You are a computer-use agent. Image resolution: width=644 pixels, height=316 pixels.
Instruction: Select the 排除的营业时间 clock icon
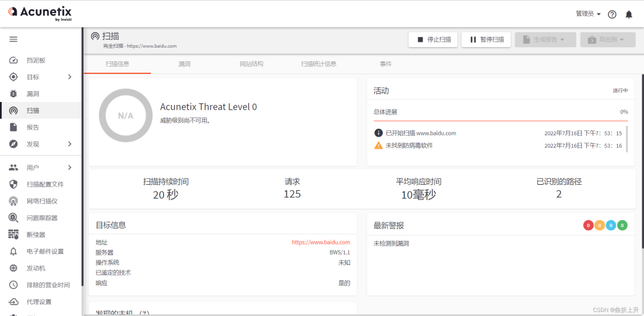coord(14,285)
